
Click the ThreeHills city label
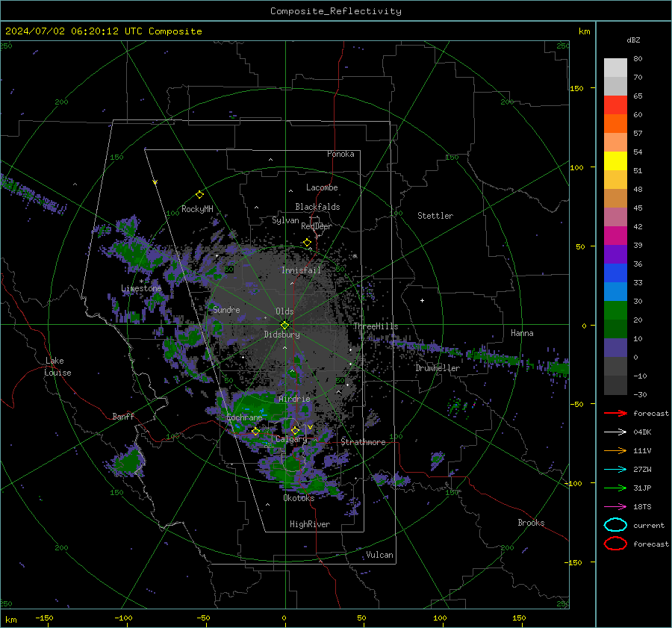pos(376,326)
